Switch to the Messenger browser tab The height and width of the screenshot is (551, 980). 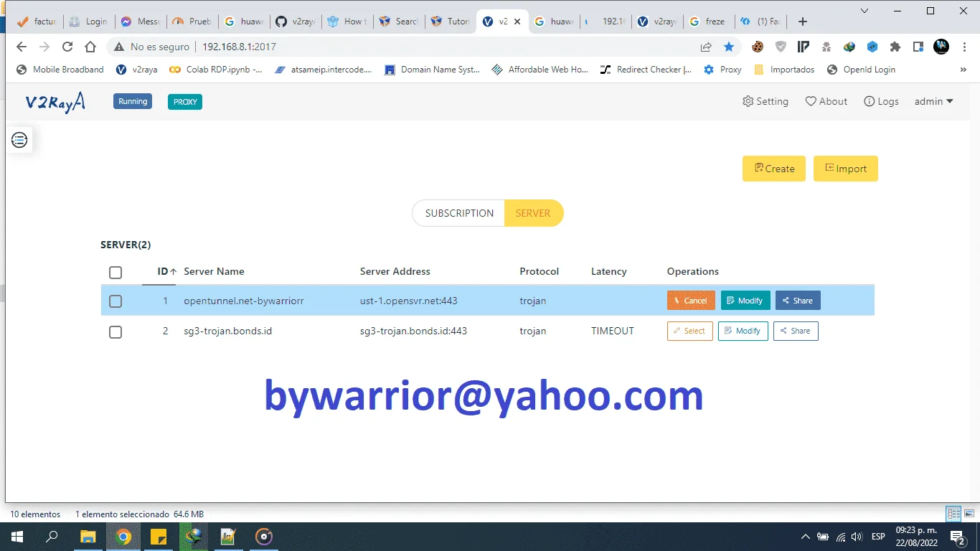[x=141, y=22]
